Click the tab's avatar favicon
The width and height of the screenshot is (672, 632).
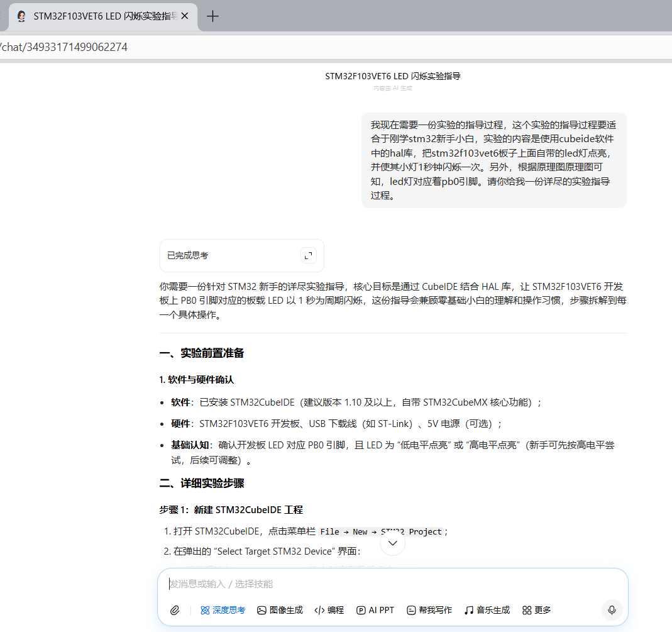click(x=21, y=16)
